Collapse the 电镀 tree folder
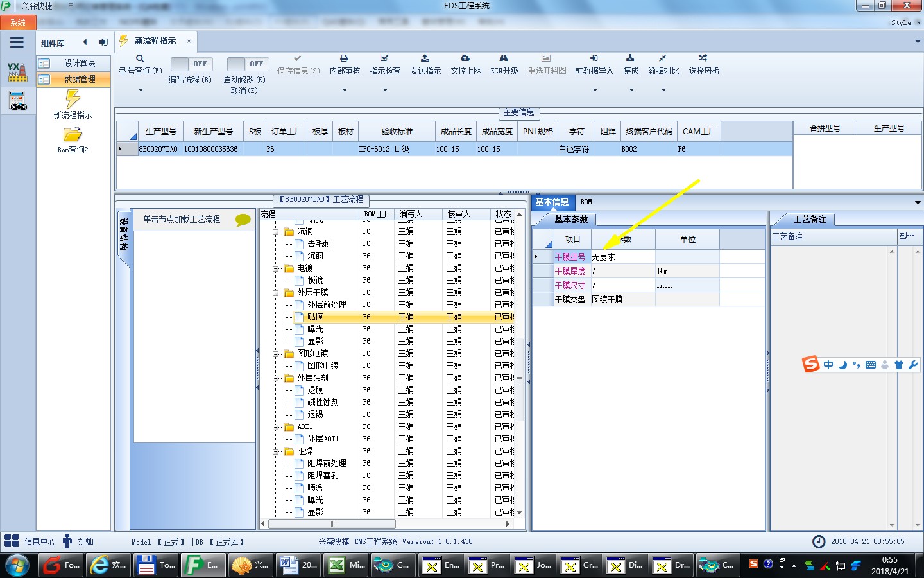The image size is (924, 578). 275,268
